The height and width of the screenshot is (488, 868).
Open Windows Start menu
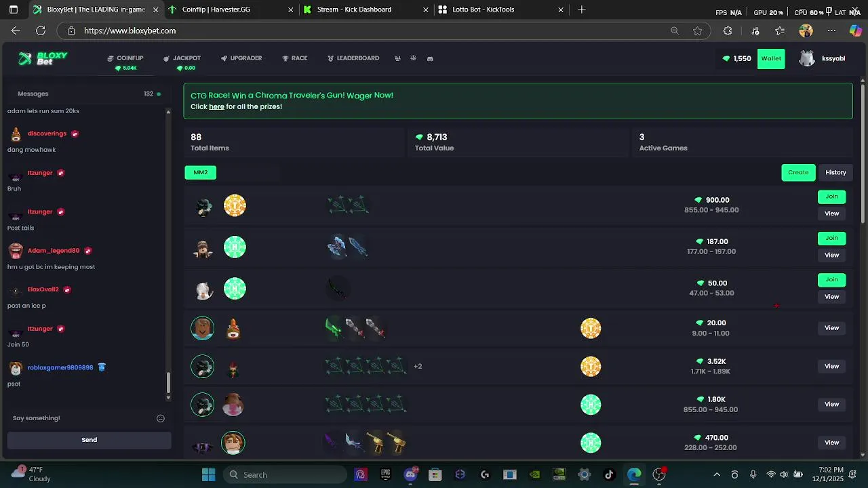click(x=208, y=474)
